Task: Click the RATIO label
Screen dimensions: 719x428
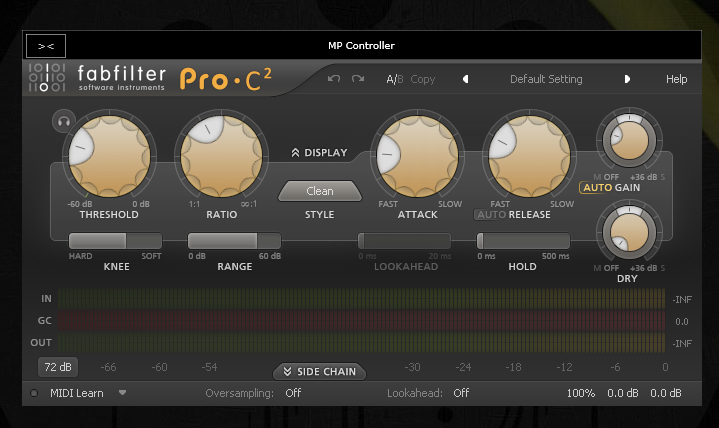Action: click(x=221, y=215)
